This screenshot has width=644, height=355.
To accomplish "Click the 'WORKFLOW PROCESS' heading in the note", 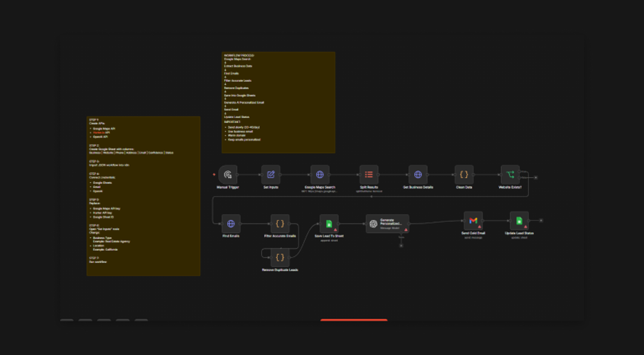I will [x=239, y=55].
